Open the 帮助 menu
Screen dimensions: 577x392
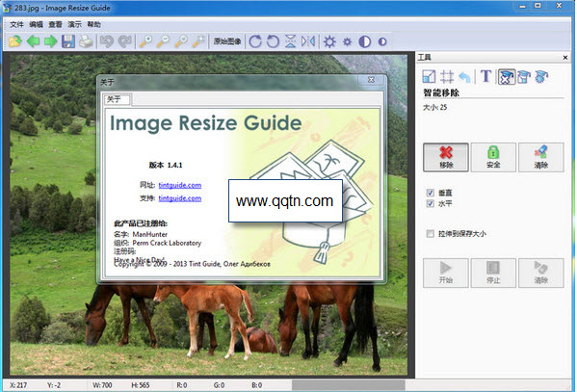click(93, 25)
